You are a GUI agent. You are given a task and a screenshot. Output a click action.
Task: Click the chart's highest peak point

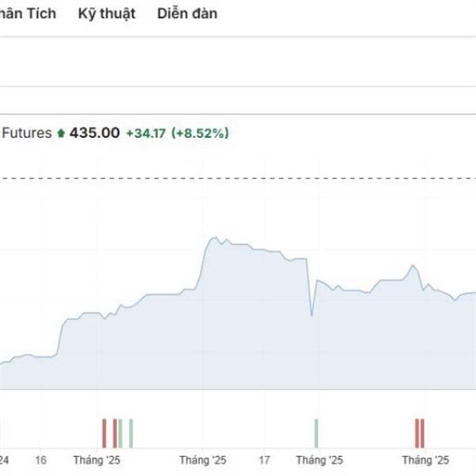215,237
